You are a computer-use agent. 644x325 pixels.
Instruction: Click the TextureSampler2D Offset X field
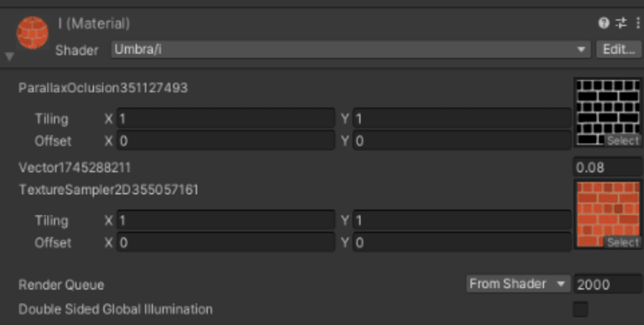226,243
